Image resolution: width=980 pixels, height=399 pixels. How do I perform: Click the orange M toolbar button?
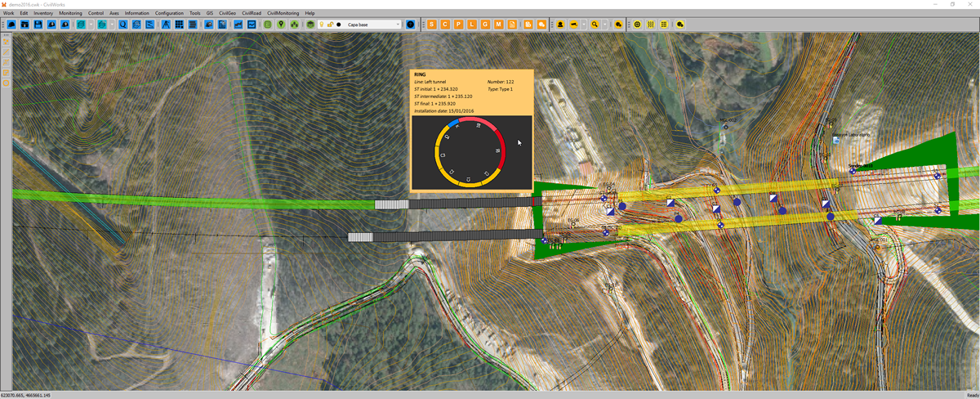[x=498, y=25]
